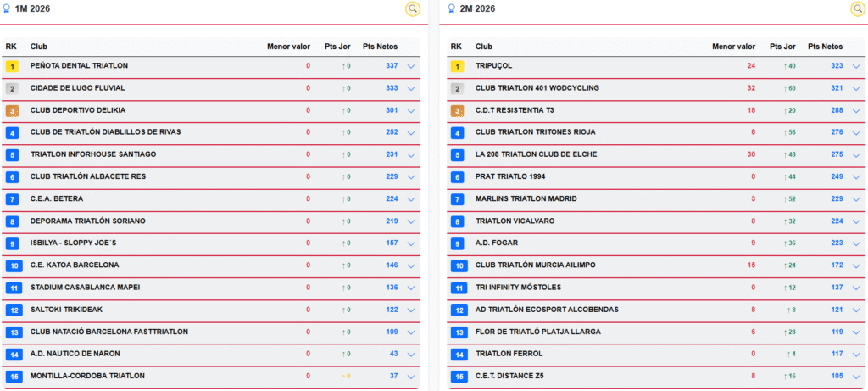The image size is (868, 391).
Task: Expand the C.E. KATOA BARCELONA row chevron
Action: click(x=411, y=265)
